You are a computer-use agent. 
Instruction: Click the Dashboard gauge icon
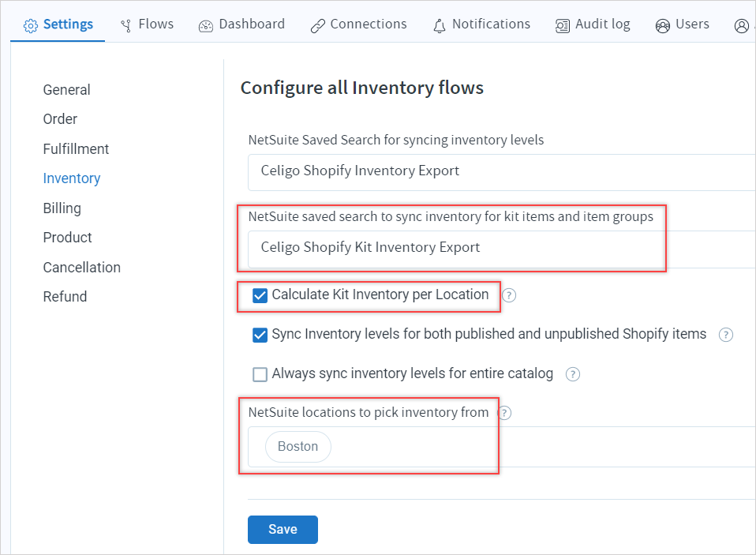point(206,26)
